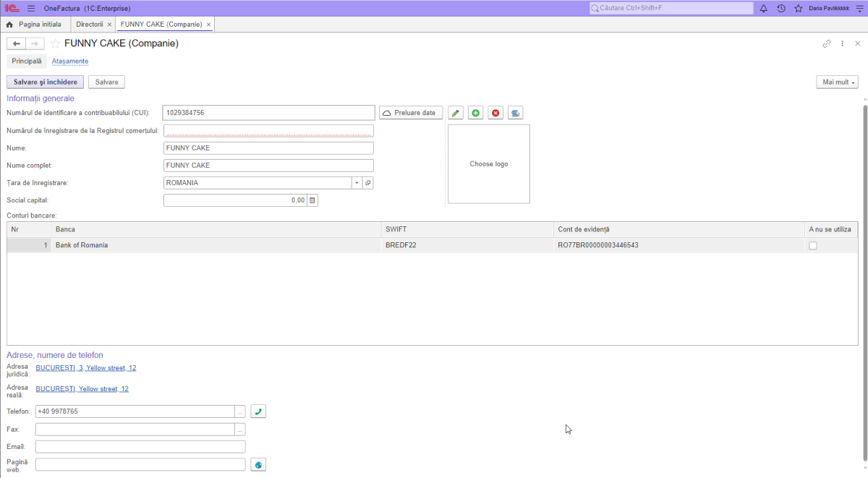Show the history clock list
Screen dimensions: 868x478
click(x=781, y=8)
